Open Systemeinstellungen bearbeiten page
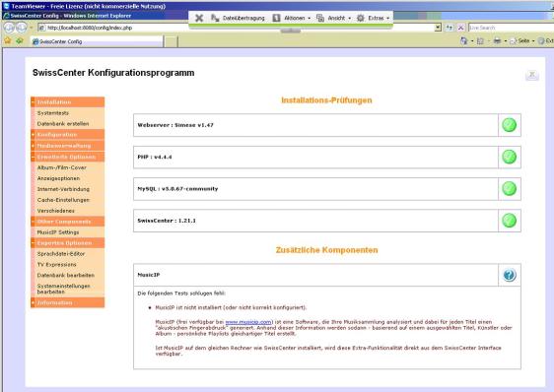Image resolution: width=554 pixels, height=392 pixels. point(64,289)
